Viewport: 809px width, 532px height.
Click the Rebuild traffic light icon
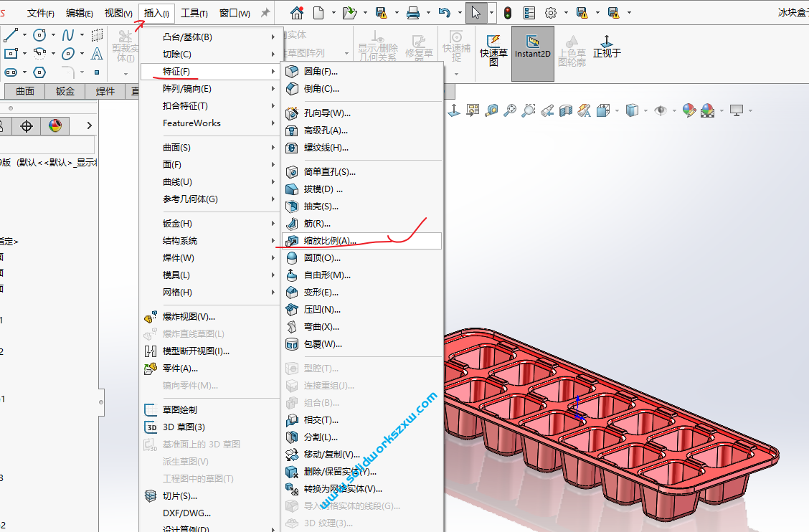(x=508, y=13)
